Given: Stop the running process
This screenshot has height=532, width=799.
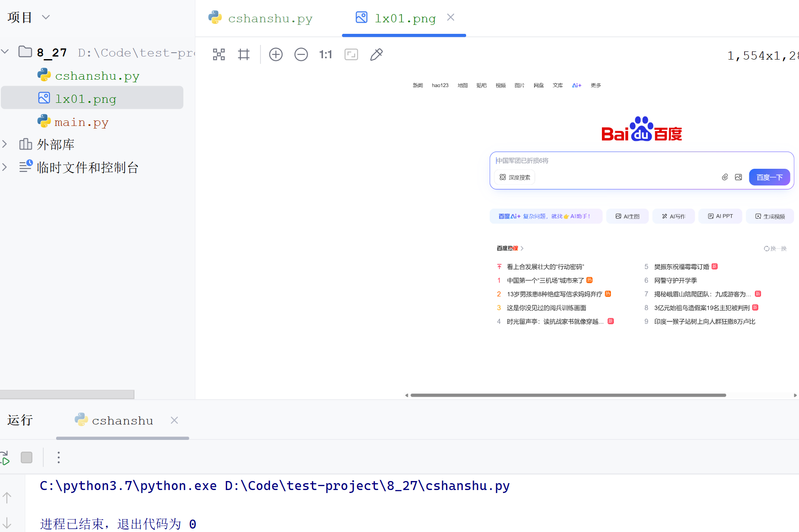Looking at the screenshot, I should (x=27, y=457).
